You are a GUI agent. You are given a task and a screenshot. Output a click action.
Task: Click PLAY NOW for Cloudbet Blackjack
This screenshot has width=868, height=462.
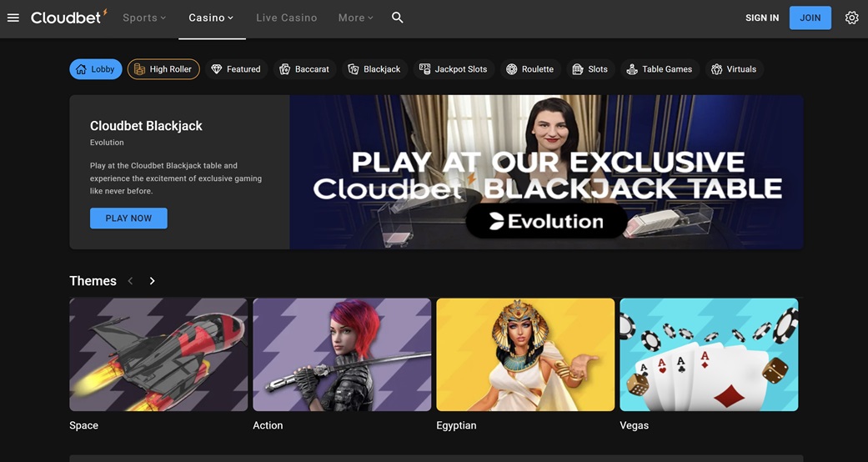click(128, 218)
